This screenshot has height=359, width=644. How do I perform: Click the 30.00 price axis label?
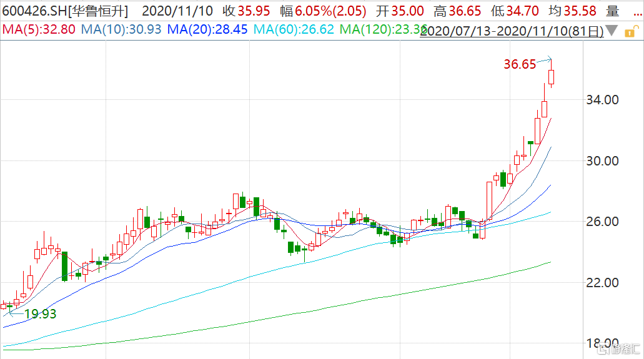click(602, 161)
